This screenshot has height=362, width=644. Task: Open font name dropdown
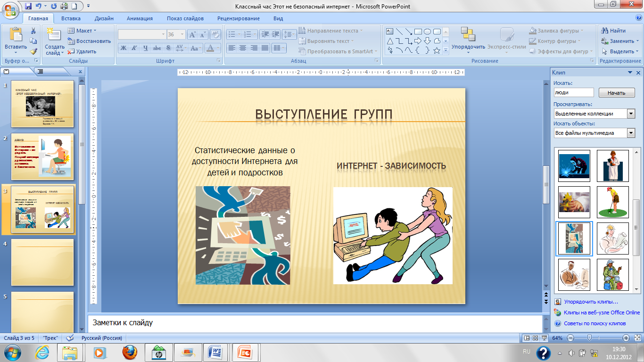163,34
